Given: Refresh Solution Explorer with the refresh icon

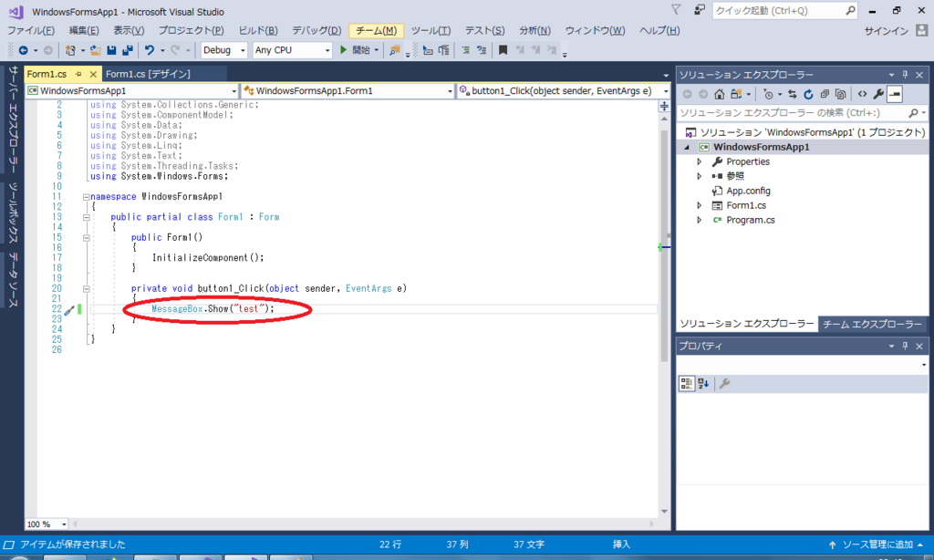Looking at the screenshot, I should tap(808, 94).
